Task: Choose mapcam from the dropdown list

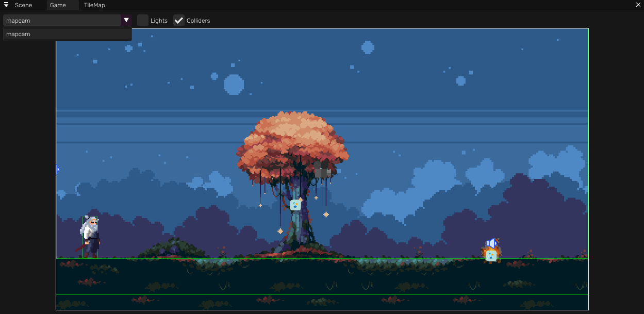Action: click(x=68, y=34)
